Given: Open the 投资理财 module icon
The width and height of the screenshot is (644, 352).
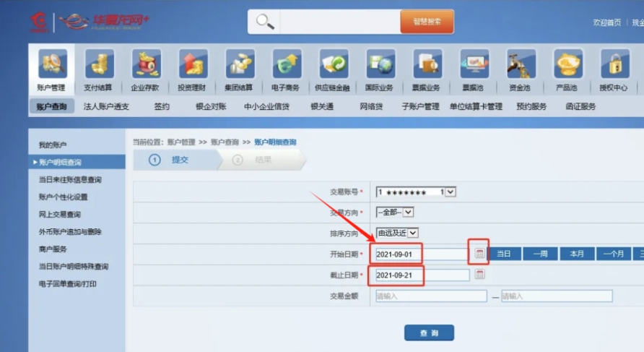Looking at the screenshot, I should (193, 64).
